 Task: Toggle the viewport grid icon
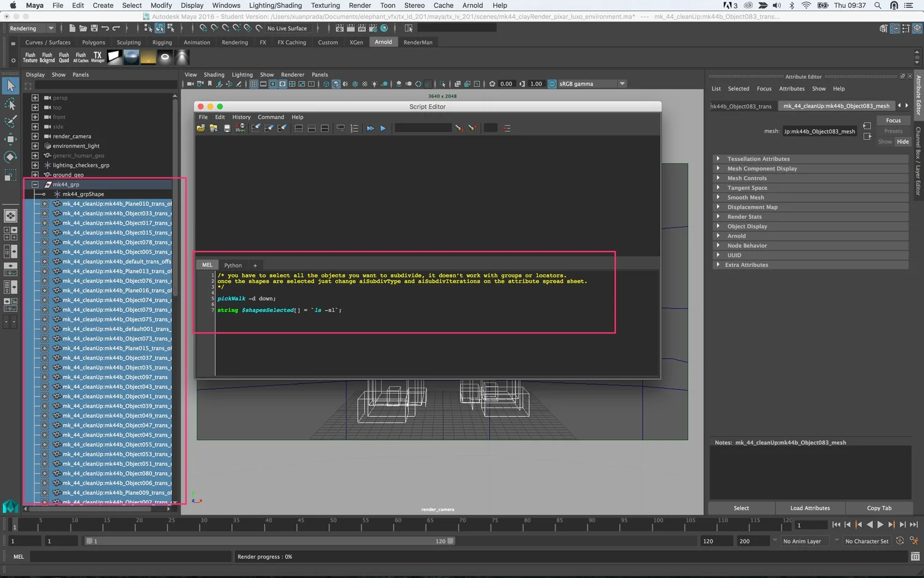click(253, 84)
